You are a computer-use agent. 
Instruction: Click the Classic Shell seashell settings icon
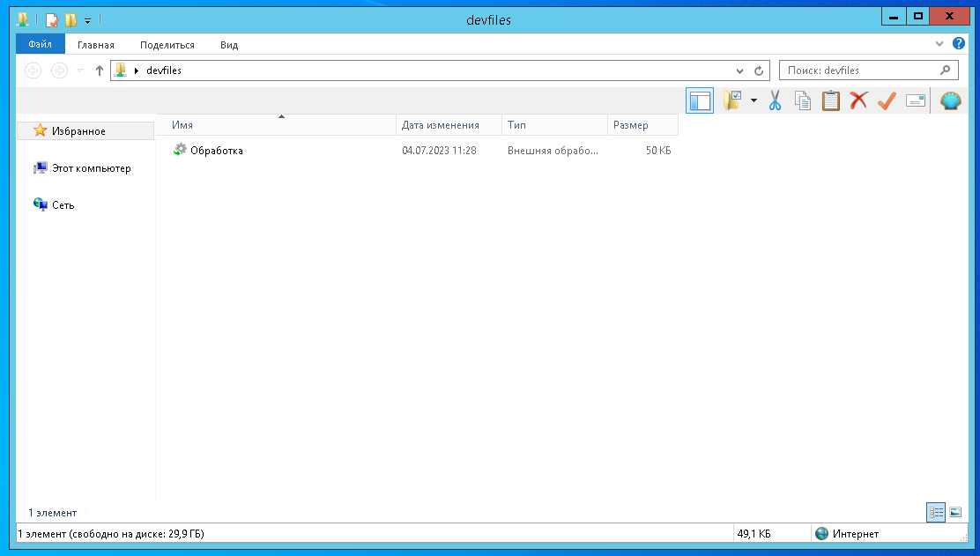pos(950,101)
